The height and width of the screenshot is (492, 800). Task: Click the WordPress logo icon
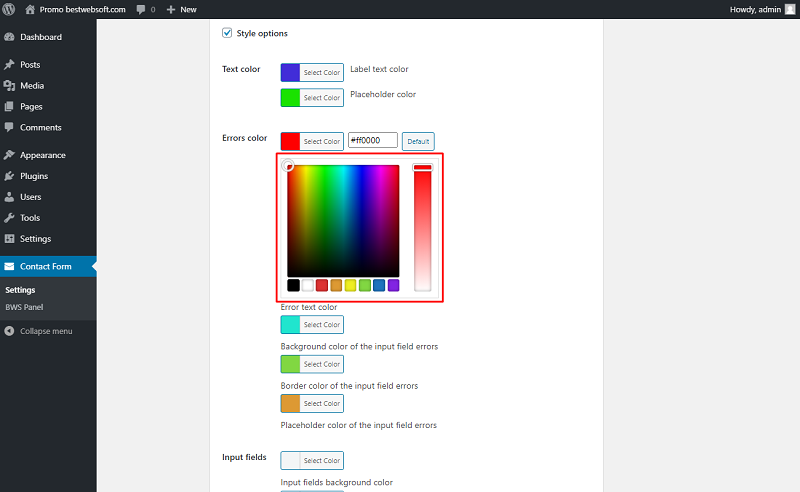pos(9,9)
